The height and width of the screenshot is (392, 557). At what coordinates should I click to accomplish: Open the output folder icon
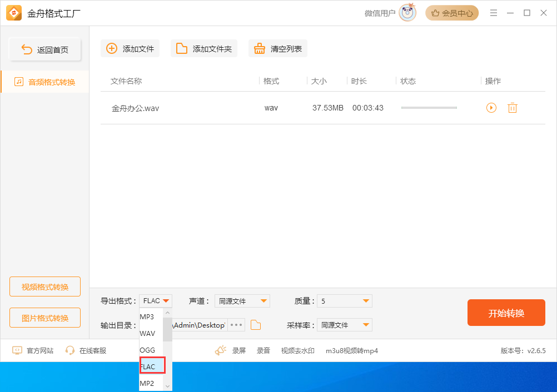[255, 325]
